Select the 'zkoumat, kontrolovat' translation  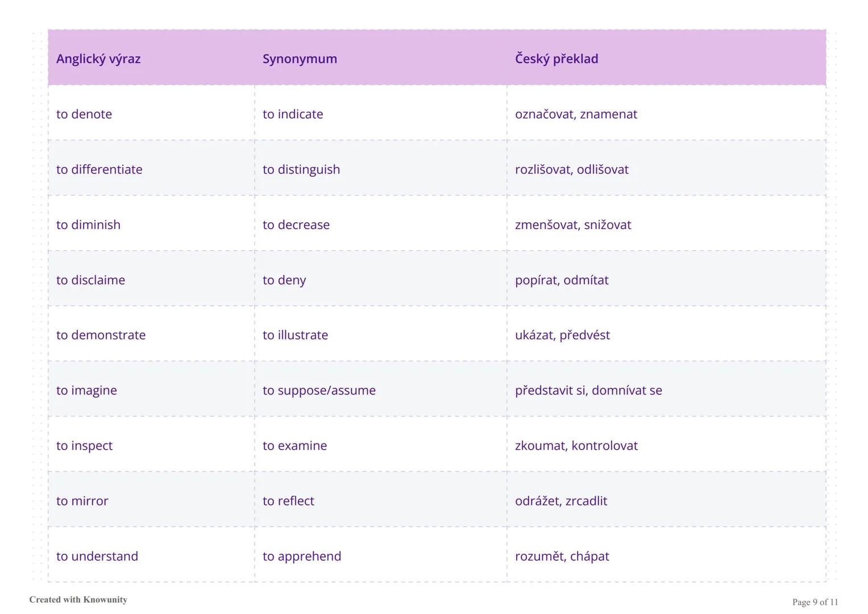click(576, 446)
